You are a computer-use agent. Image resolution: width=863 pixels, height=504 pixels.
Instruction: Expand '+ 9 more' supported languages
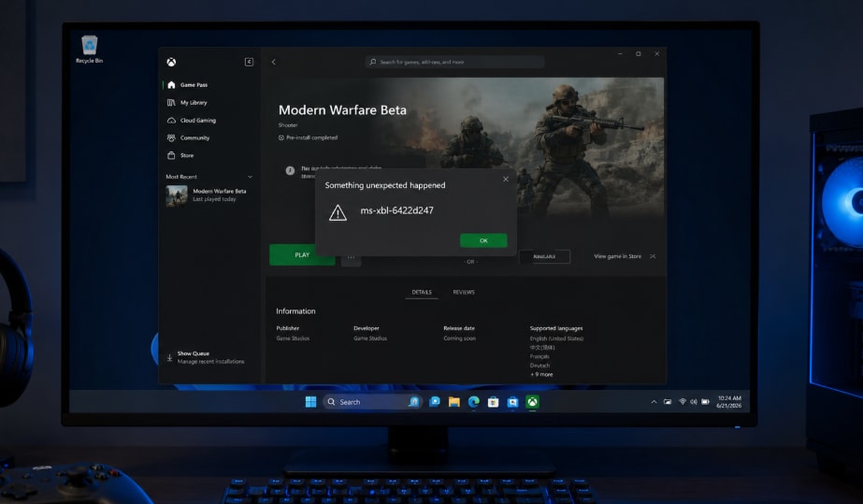(541, 374)
